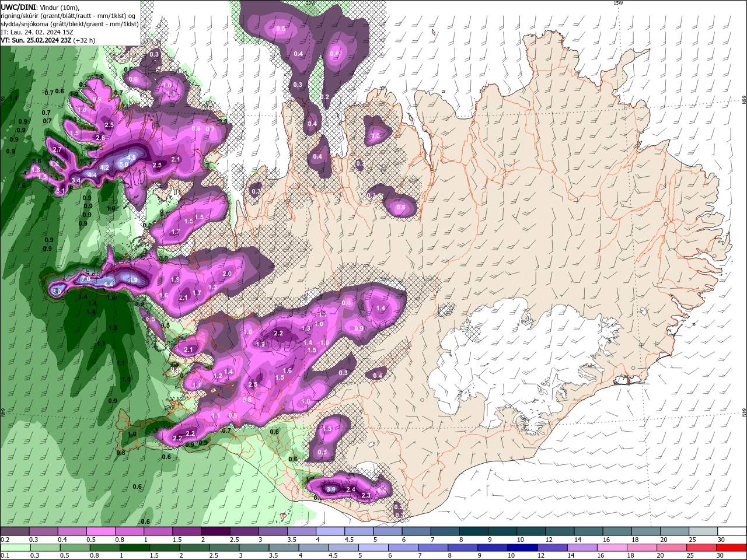Viewport: 747px width, 560px height.
Task: Click the 4.2 snowfall value
Action: coord(105,167)
